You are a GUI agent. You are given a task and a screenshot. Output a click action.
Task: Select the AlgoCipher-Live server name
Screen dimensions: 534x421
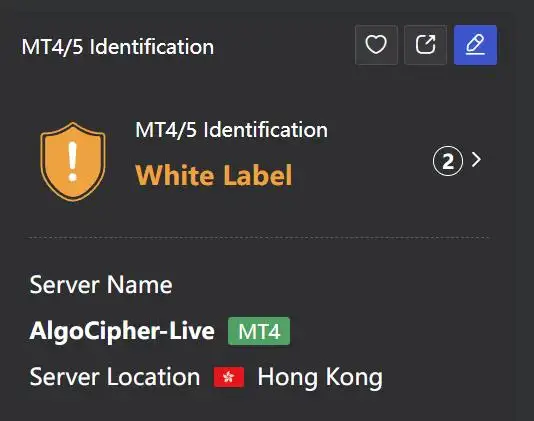pyautogui.click(x=122, y=331)
